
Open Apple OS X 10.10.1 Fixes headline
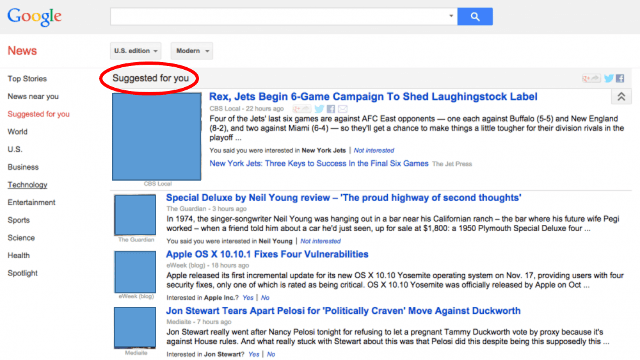[267, 254]
